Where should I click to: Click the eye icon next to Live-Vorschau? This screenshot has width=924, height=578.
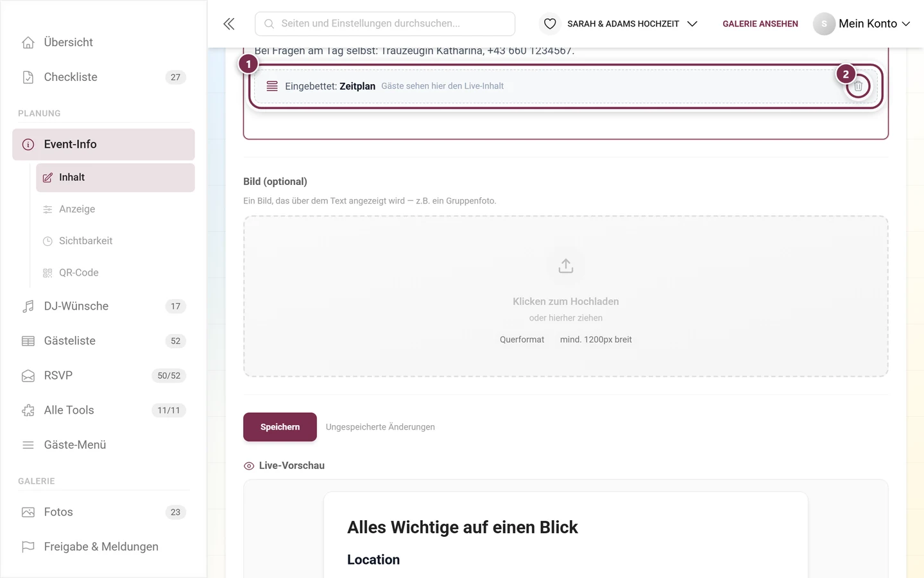coord(249,466)
